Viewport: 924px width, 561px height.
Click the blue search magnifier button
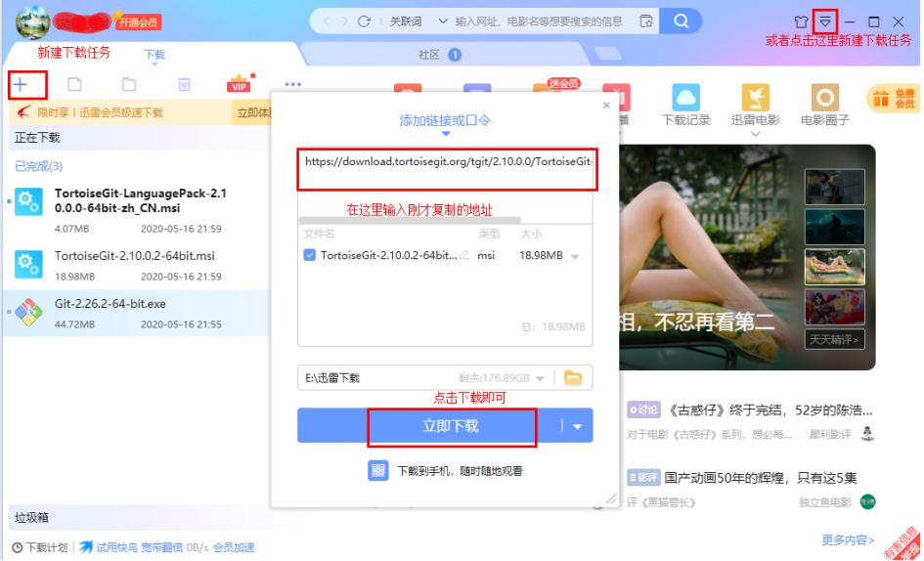click(x=681, y=22)
